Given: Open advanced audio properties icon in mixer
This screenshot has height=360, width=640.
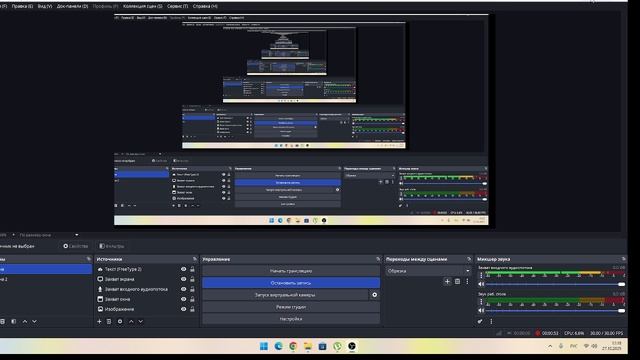Looking at the screenshot, I should 480,322.
